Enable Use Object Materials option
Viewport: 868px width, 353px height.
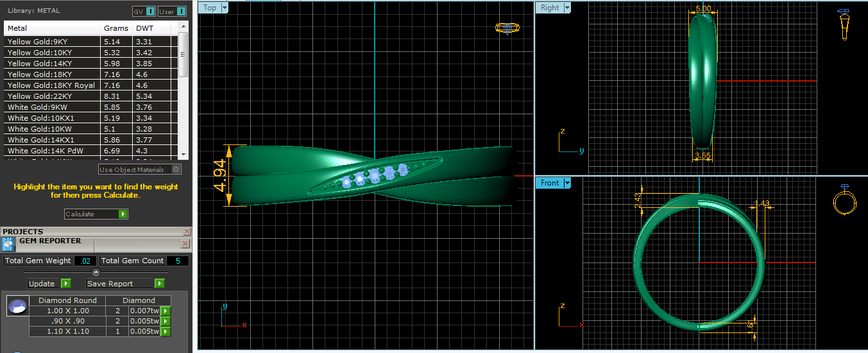[140, 169]
